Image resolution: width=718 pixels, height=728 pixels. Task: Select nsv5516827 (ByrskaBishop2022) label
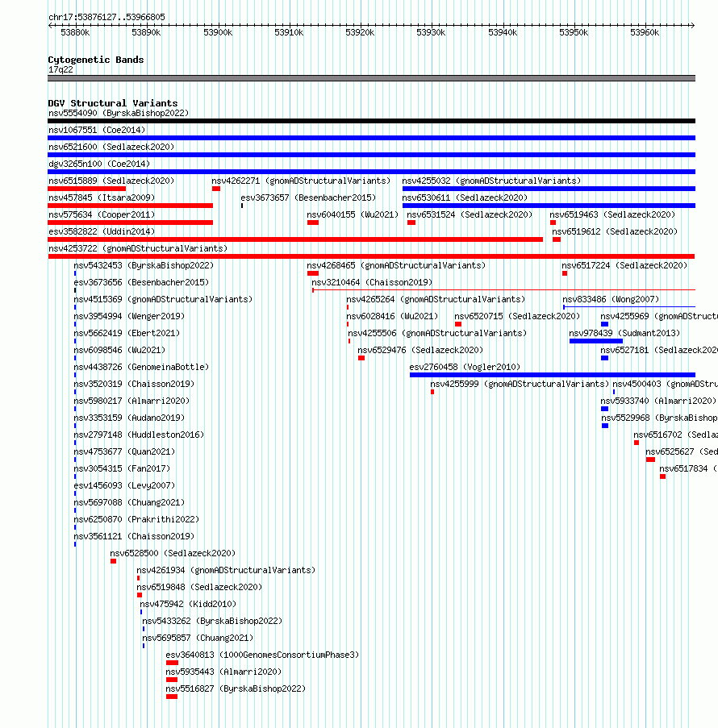pos(236,689)
